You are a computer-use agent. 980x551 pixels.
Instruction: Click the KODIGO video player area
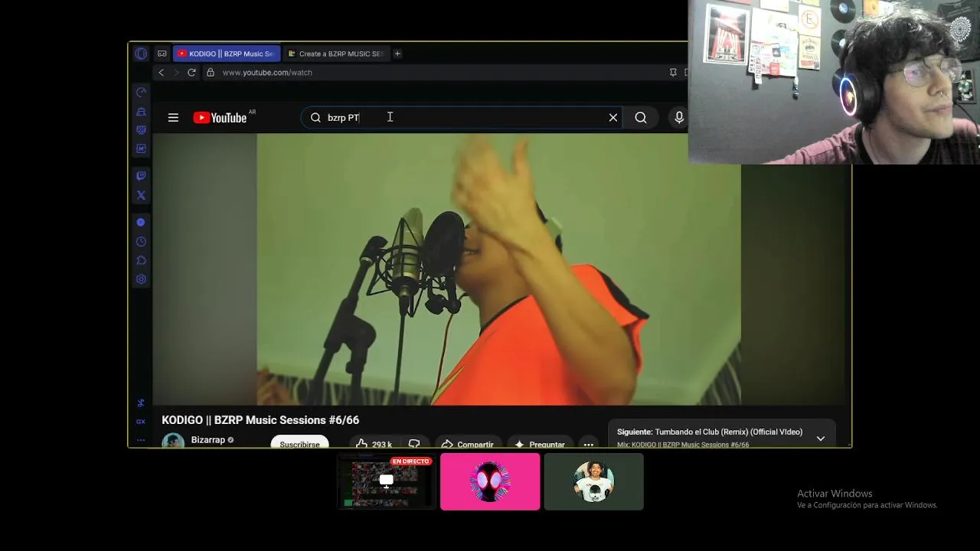tap(498, 269)
